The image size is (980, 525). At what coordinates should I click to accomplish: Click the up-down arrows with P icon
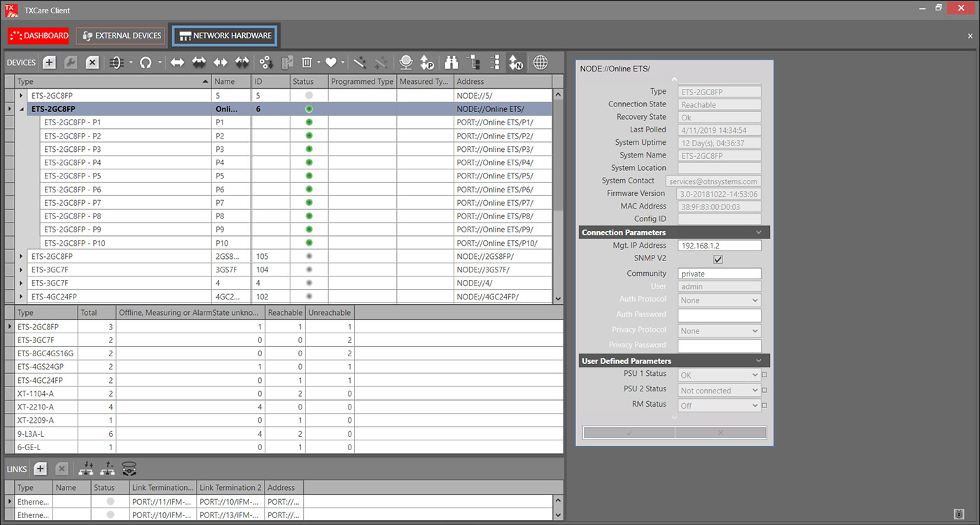pyautogui.click(x=427, y=62)
